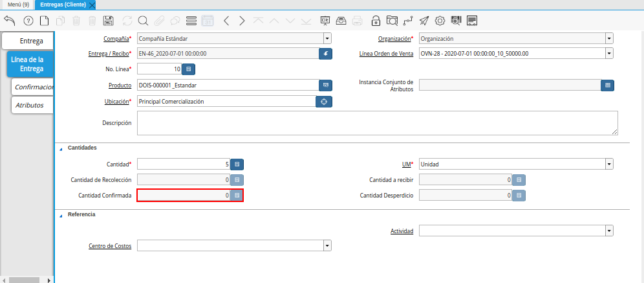The width and height of the screenshot is (644, 283).
Task: Expand the Actividad dropdown
Action: [609, 231]
